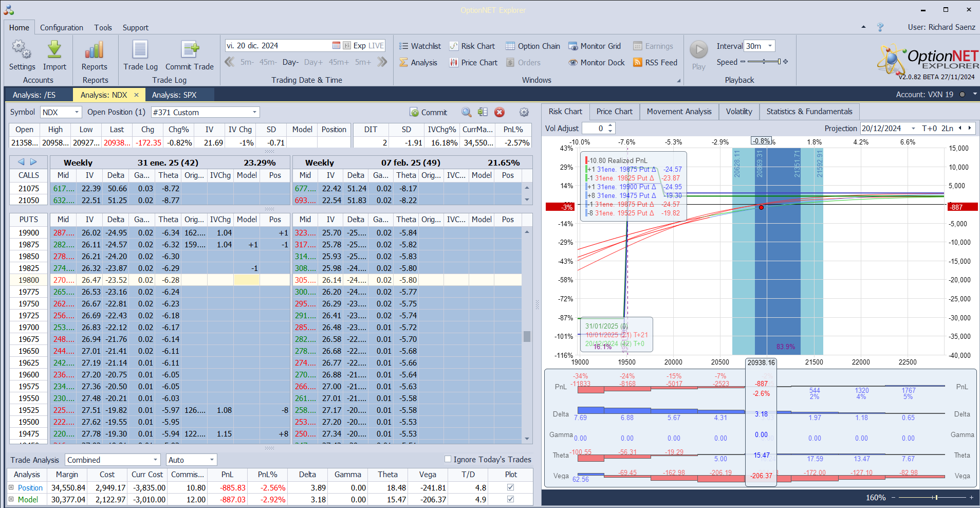Viewport: 980px width, 508px height.
Task: Open analysis settings gear icon
Action: tap(524, 112)
